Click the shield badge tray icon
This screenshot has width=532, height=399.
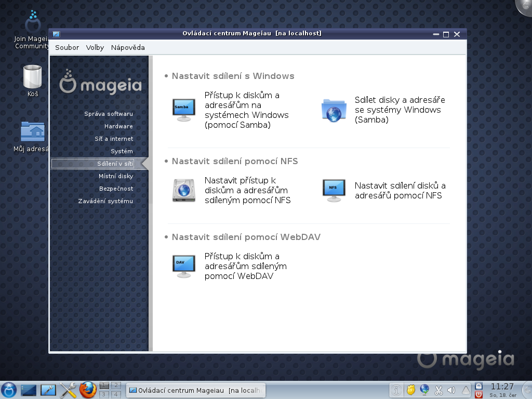pyautogui.click(x=410, y=390)
